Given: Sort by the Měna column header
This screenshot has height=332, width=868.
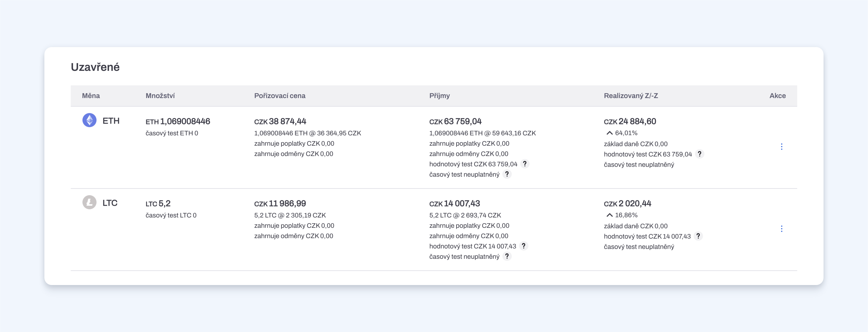Looking at the screenshot, I should click(91, 96).
